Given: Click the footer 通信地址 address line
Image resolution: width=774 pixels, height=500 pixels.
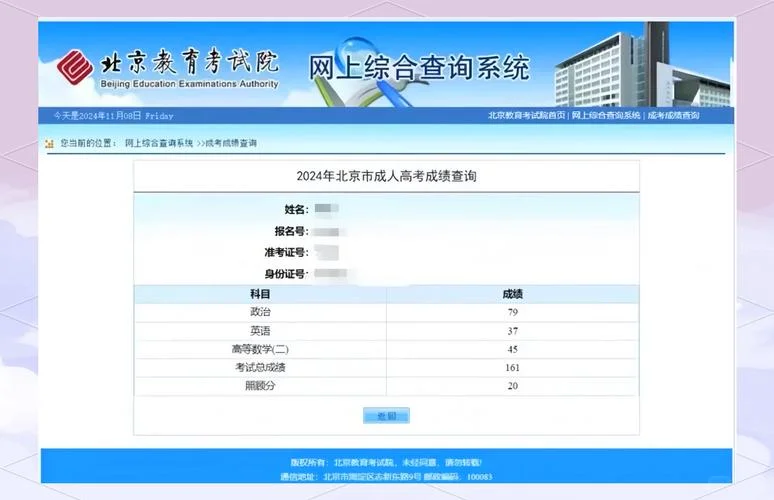Looking at the screenshot, I should click(x=387, y=477).
